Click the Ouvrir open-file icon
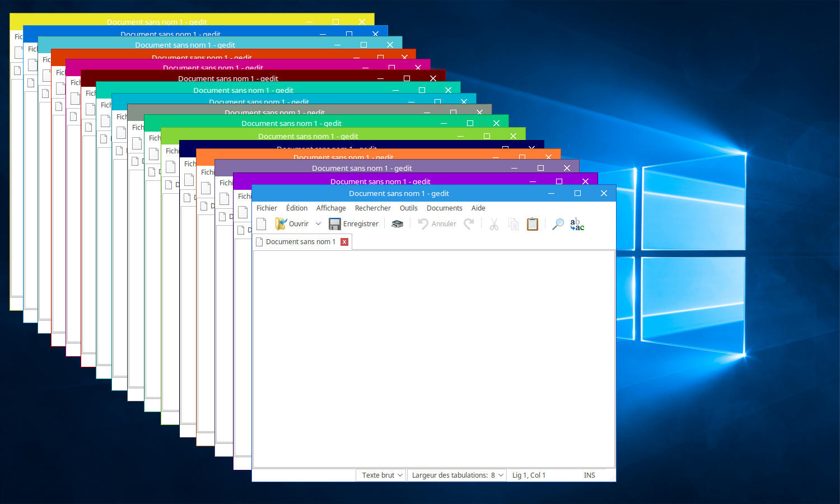This screenshot has height=504, width=840. 281,224
